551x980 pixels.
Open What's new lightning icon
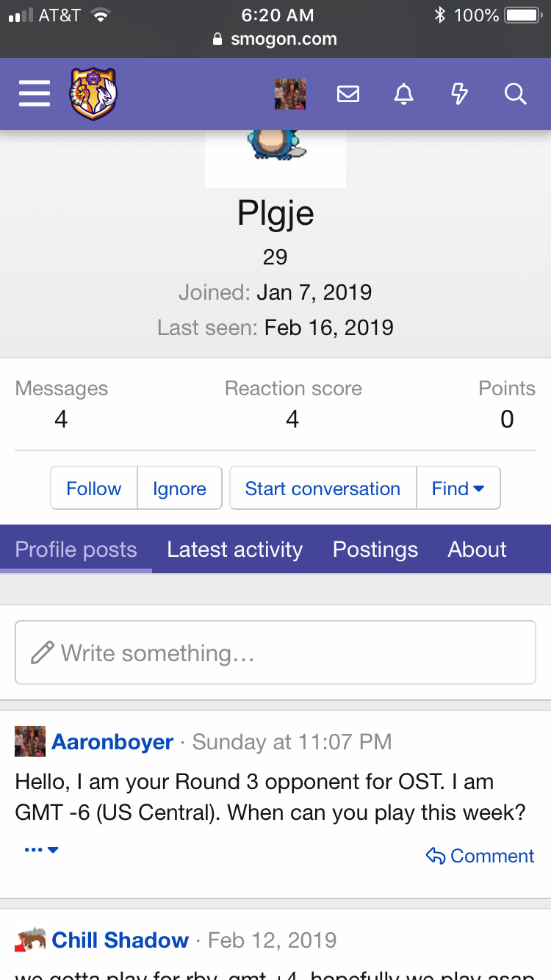pos(459,94)
